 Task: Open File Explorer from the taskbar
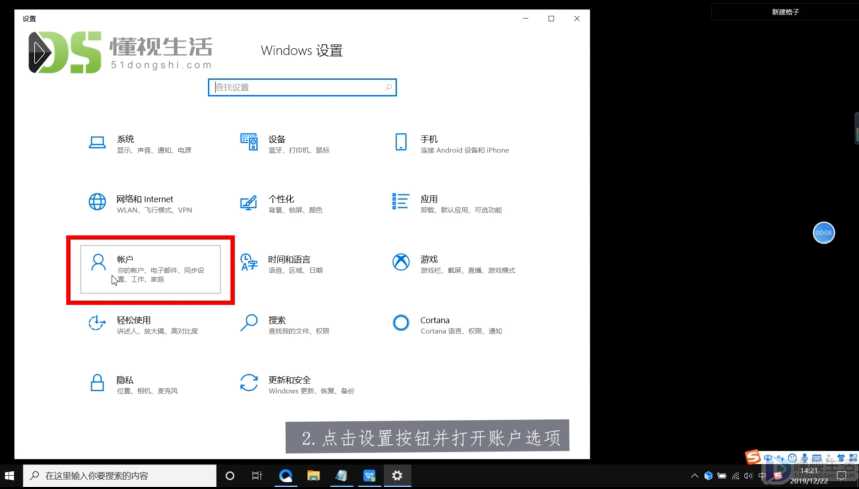click(x=313, y=476)
